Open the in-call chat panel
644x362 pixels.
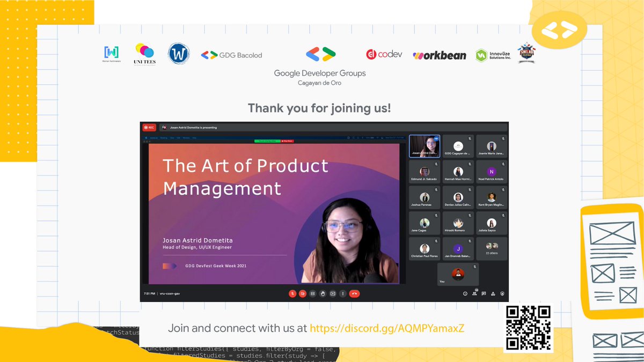pyautogui.click(x=484, y=293)
